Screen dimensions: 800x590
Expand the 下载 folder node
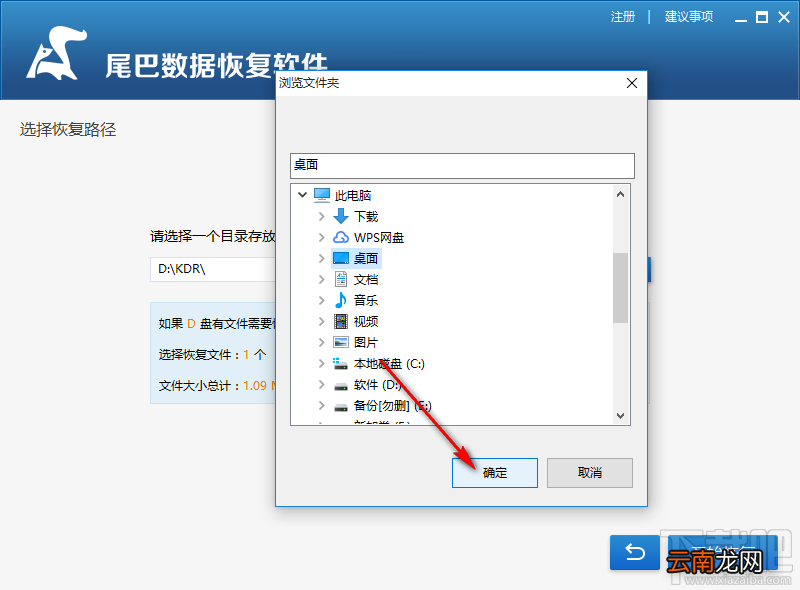tap(321, 216)
